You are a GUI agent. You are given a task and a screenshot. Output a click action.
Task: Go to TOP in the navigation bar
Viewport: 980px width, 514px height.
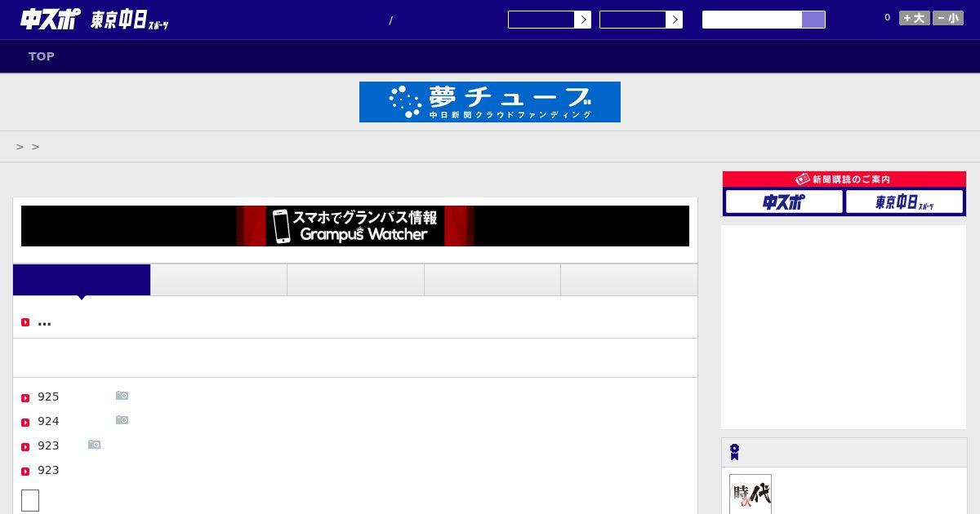point(42,56)
